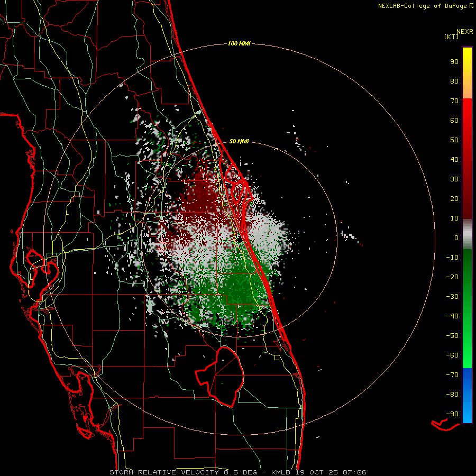Click the -30 value on velocity scale
Screen dimensions: 476x476
[x=452, y=297]
